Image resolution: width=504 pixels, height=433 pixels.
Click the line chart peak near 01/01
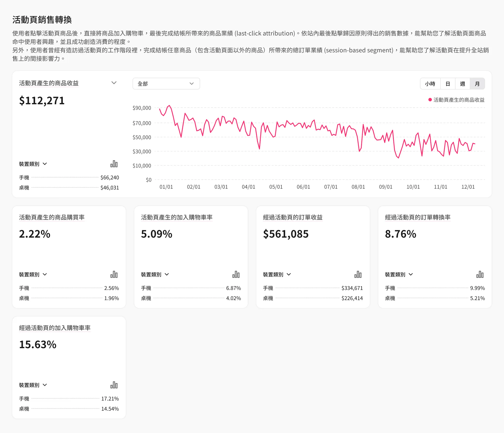[x=169, y=106]
